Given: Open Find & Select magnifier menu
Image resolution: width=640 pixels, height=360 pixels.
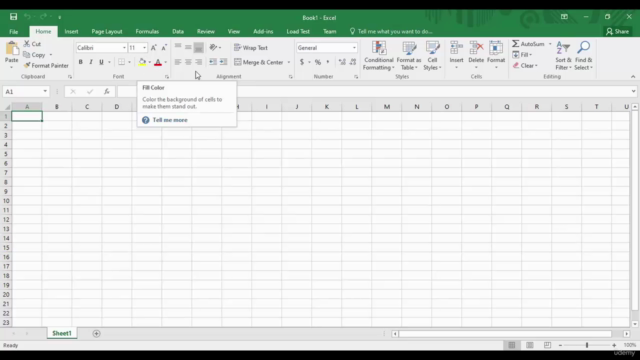Looking at the screenshot, I should (584, 56).
